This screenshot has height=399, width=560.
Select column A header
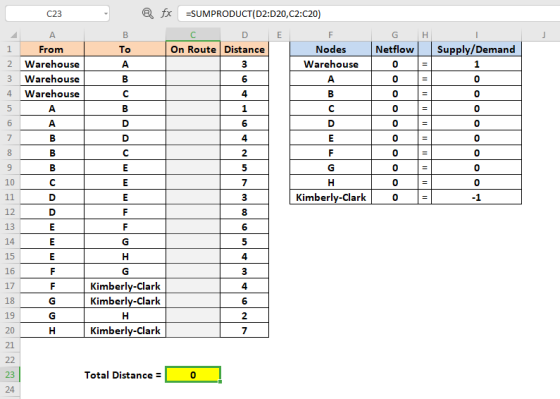52,35
